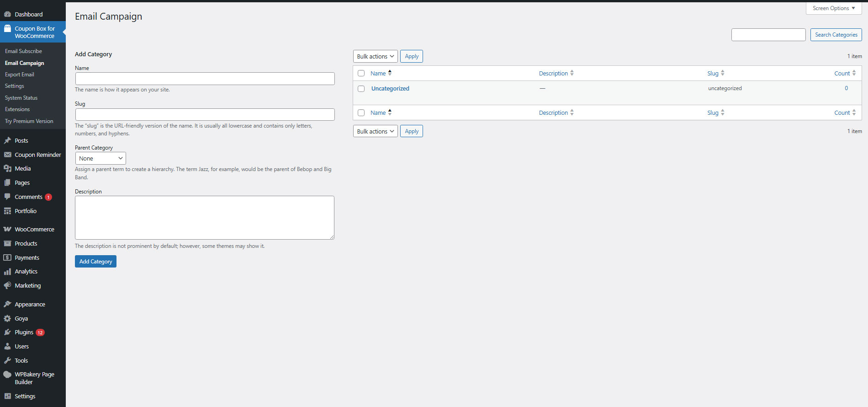Viewport: 868px width, 407px height.
Task: Click the Payments dollar icon
Action: point(7,257)
